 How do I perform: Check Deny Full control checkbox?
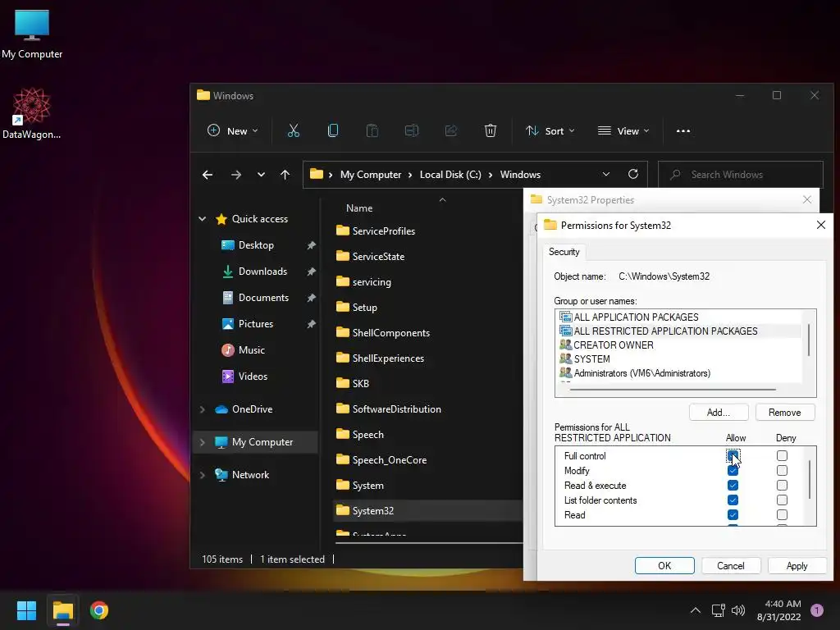point(782,456)
